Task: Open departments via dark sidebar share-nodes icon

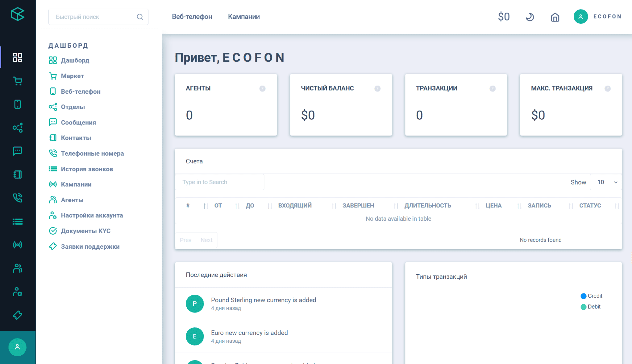Action: [x=18, y=128]
